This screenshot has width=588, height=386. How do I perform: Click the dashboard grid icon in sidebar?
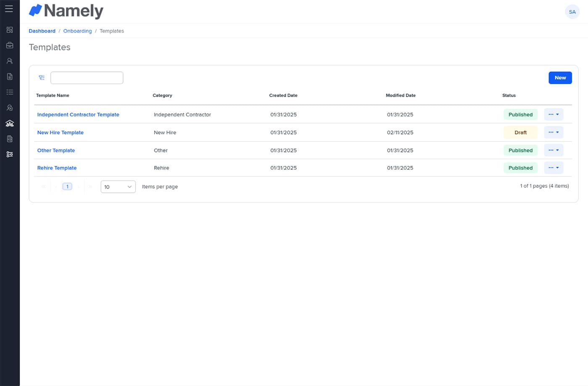pos(10,30)
